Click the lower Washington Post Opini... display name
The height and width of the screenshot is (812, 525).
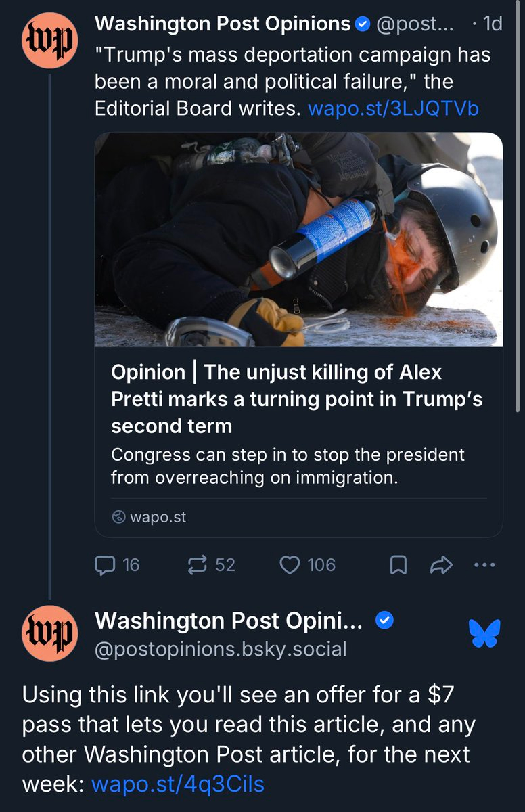pyautogui.click(x=228, y=621)
